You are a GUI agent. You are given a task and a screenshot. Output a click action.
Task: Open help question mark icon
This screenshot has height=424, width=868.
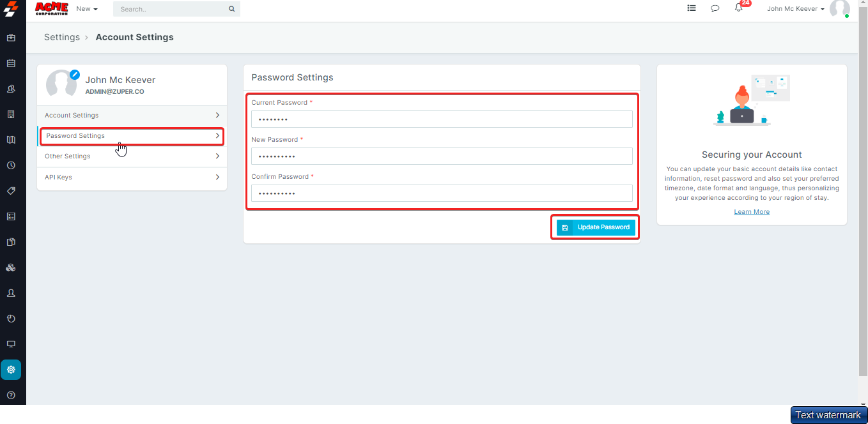[11, 395]
